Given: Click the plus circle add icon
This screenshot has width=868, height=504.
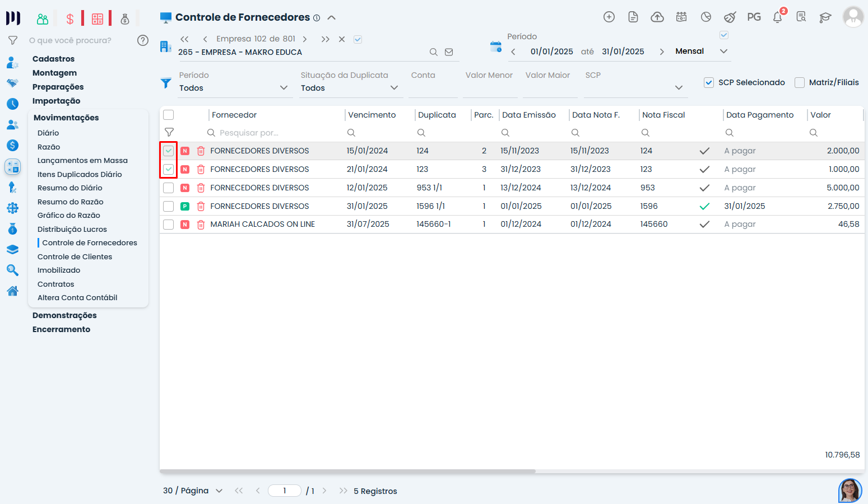Looking at the screenshot, I should (609, 17).
